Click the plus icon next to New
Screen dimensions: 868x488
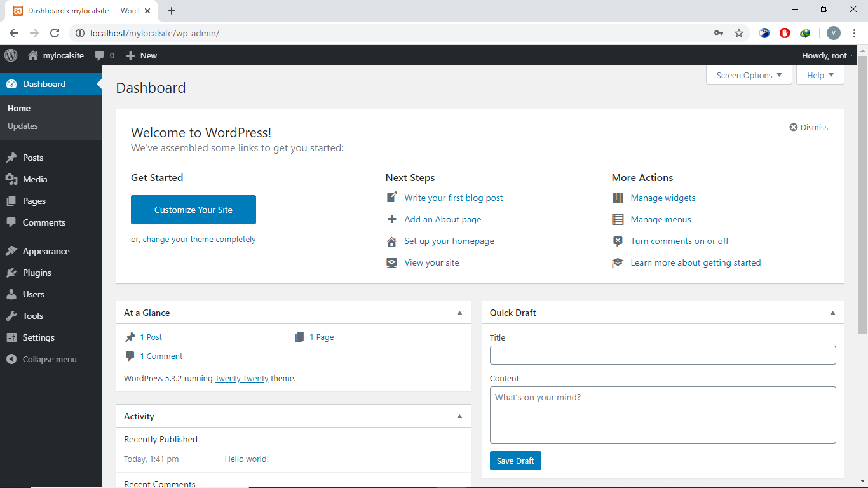pos(130,55)
